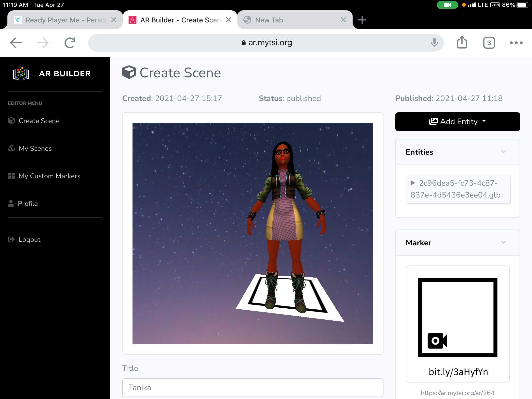Reload the page with the refresh icon

click(70, 43)
